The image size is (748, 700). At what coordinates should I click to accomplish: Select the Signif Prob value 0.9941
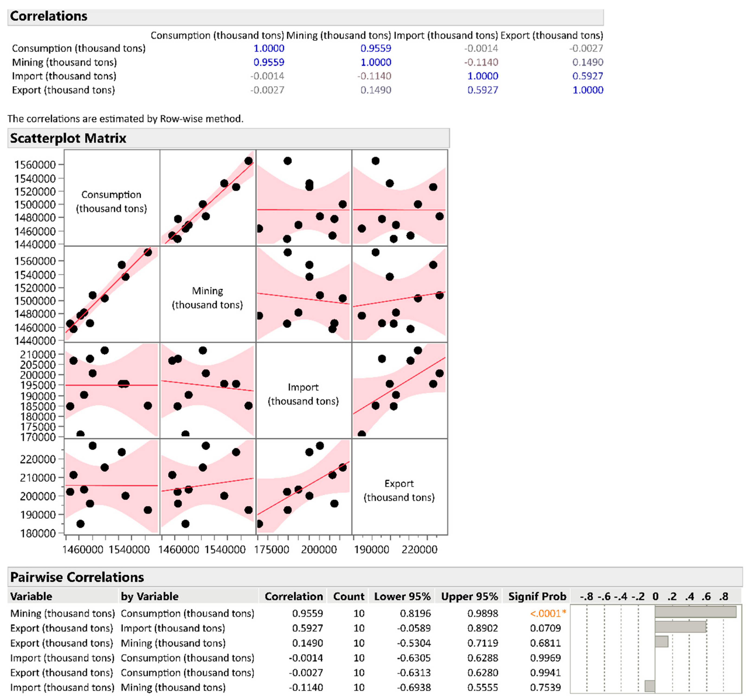[x=545, y=673]
